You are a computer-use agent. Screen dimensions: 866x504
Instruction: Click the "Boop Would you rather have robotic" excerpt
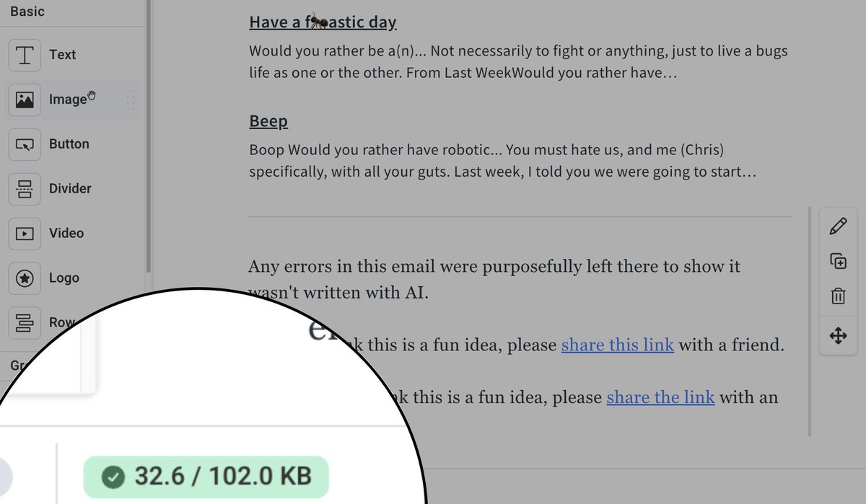[502, 162]
